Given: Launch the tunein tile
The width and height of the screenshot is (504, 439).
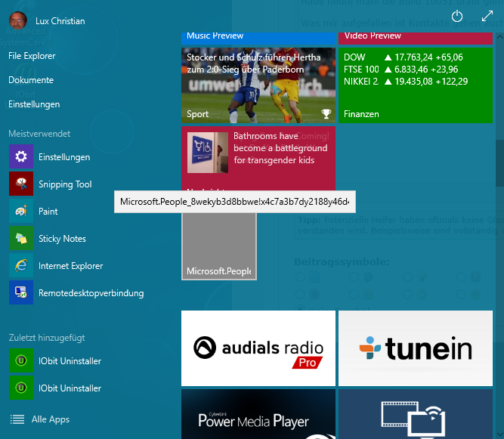Looking at the screenshot, I should tap(416, 348).
